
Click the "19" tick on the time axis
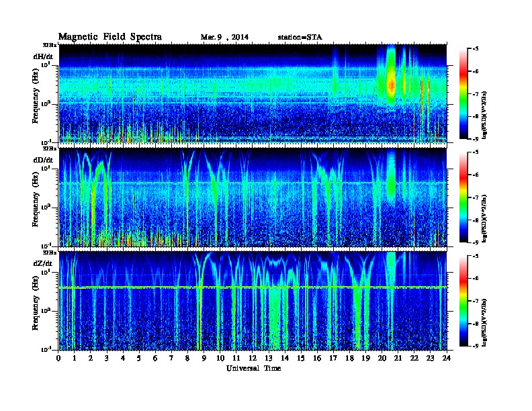coord(365,358)
